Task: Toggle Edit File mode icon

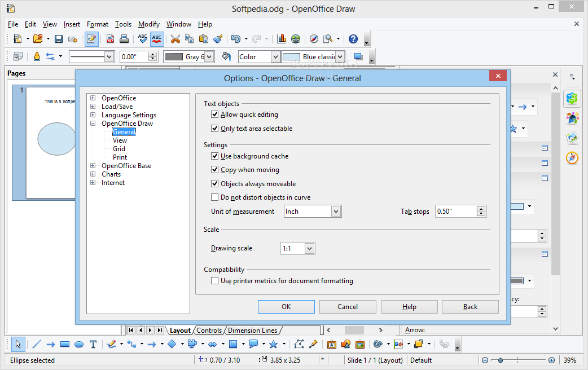Action: (91, 39)
